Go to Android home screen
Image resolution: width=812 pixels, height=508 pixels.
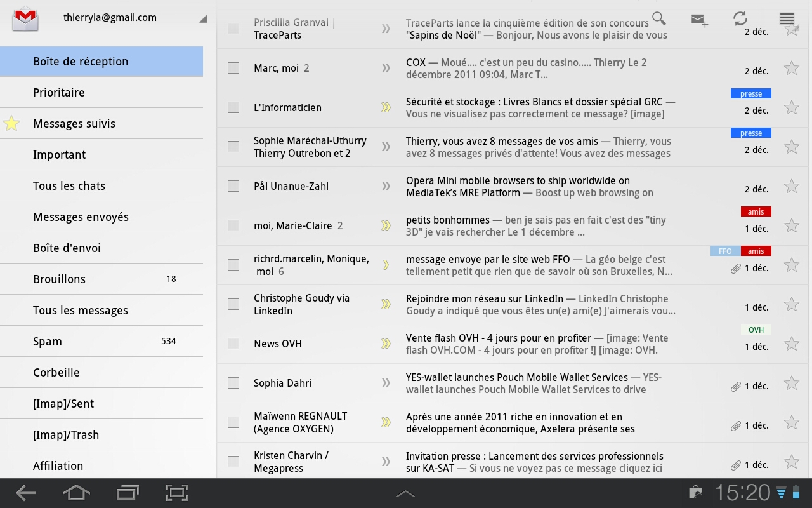[x=75, y=493]
